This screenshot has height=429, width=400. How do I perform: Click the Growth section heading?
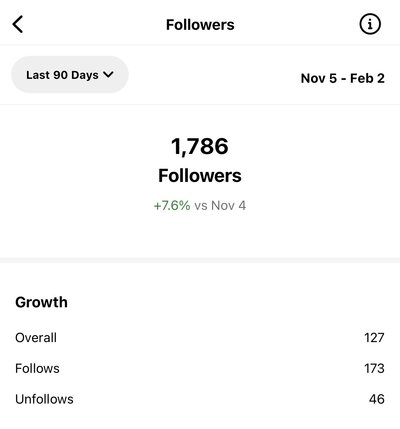pyautogui.click(x=41, y=302)
